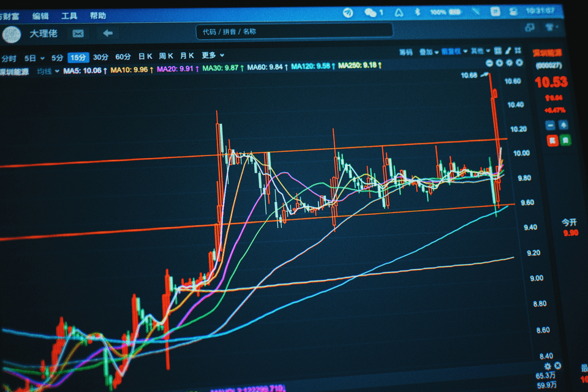
Task: Click the 代码/拼音/名称 search field
Action: pos(294,31)
